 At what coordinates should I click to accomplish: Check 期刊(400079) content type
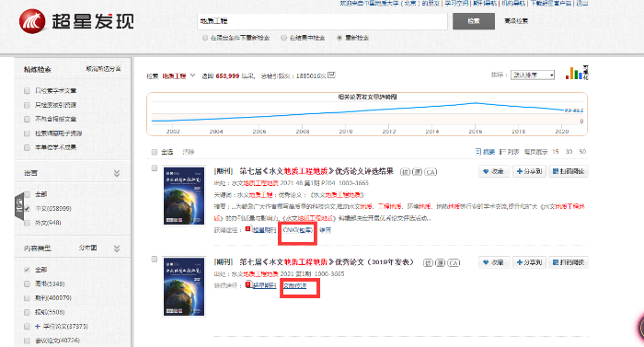pos(27,297)
